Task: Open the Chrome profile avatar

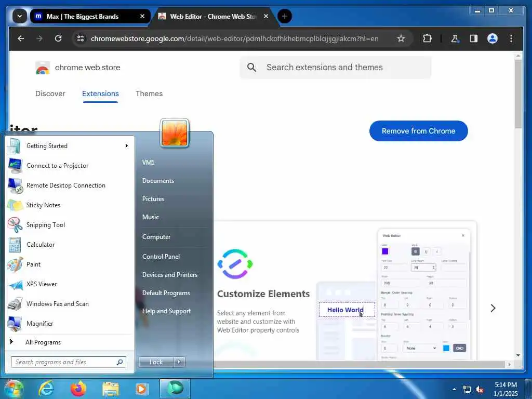Action: point(493,38)
